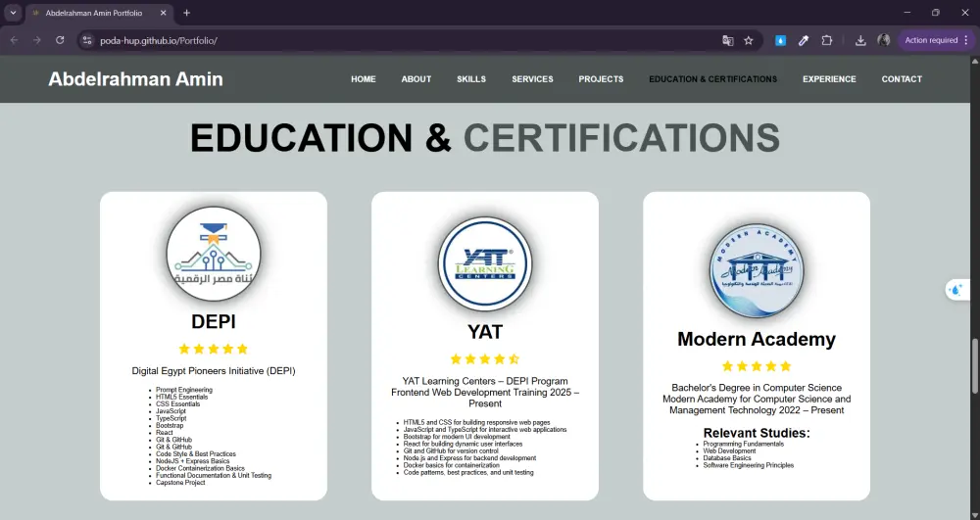Viewport: 980px width, 520px height.
Task: Activate the eyedropper color picker extension
Action: tap(804, 40)
